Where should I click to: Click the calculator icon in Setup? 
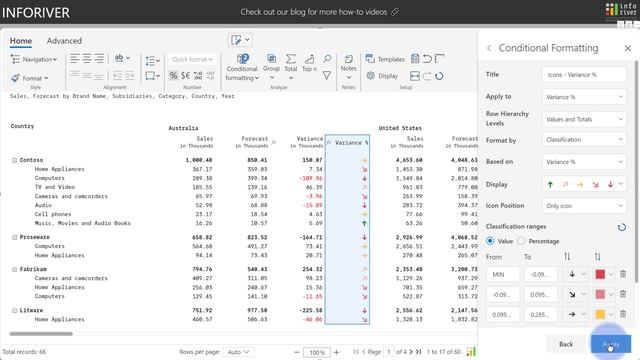click(x=415, y=59)
